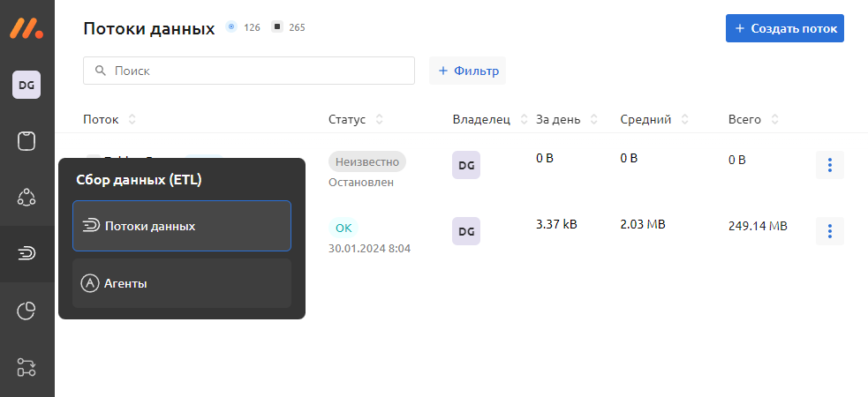Sort by the Всего column
This screenshot has height=397, width=868.
click(x=774, y=119)
